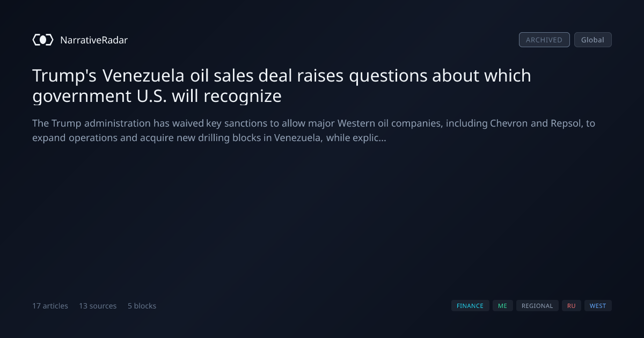The width and height of the screenshot is (644, 338).
Task: Open the NarrativeRadar brand name link
Action: point(94,40)
